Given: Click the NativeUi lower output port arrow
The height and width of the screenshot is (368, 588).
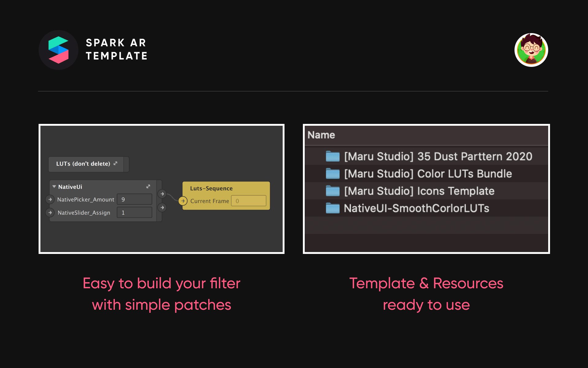Looking at the screenshot, I should (x=162, y=208).
